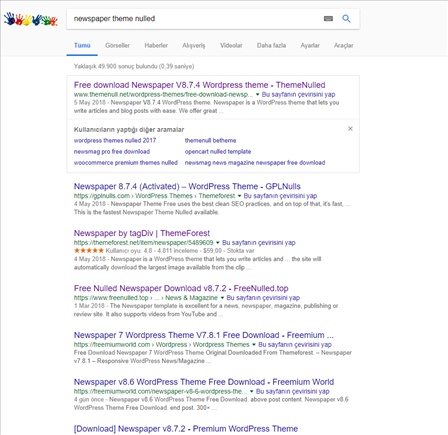
Task: Open dropdown arrow beside freenulled.top URL
Action: (x=222, y=298)
